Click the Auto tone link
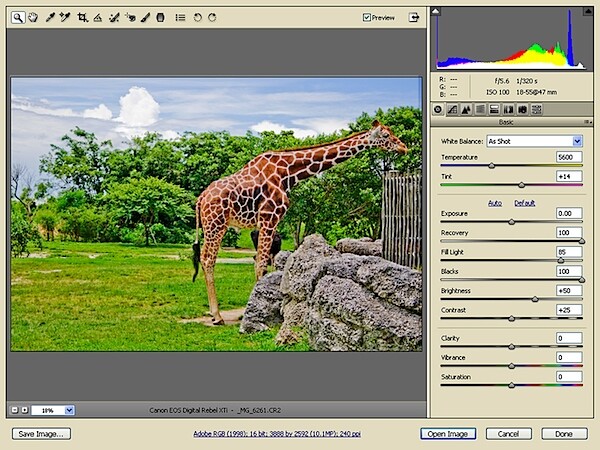The height and width of the screenshot is (450, 600). point(495,203)
